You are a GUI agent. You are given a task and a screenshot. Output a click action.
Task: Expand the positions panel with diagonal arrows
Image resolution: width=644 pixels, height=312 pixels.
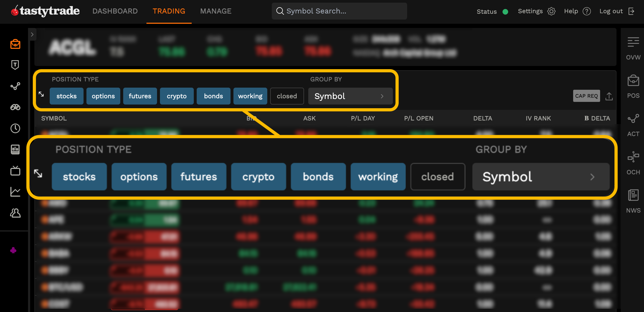[41, 94]
